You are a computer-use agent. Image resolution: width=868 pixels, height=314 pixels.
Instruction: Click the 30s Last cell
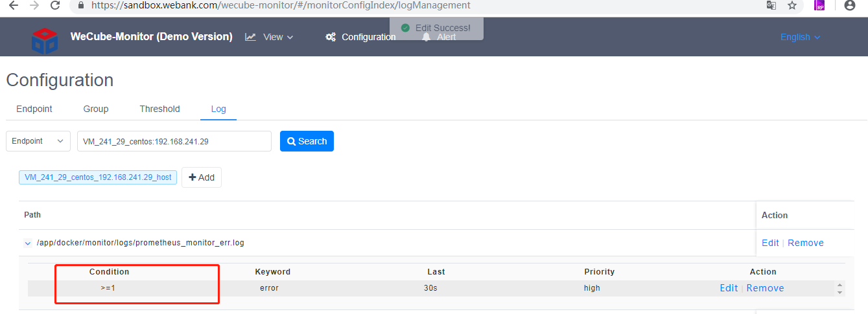pyautogui.click(x=430, y=288)
